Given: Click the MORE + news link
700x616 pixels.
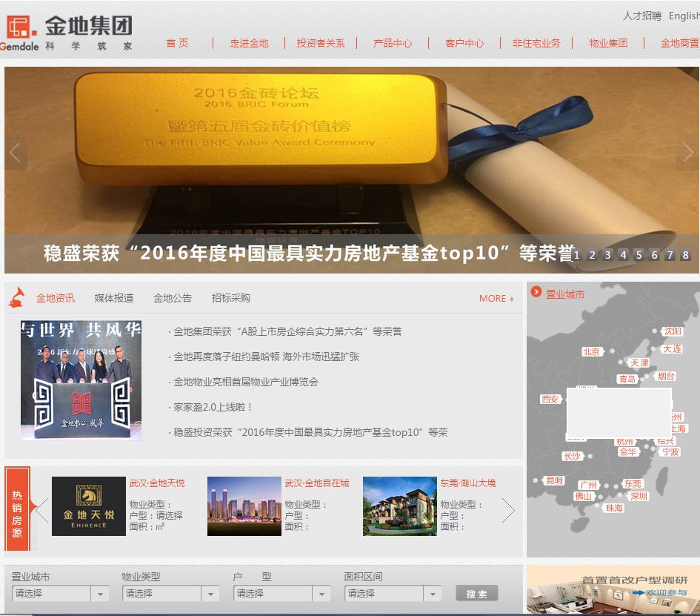Looking at the screenshot, I should (x=496, y=299).
